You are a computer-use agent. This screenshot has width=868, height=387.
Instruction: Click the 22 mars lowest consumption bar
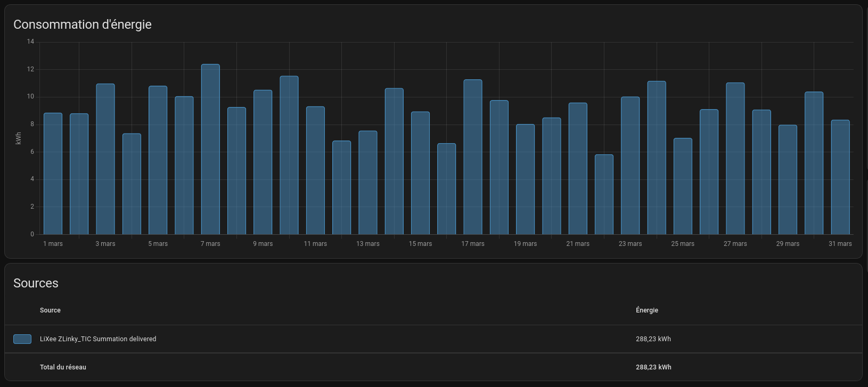pyautogui.click(x=604, y=194)
